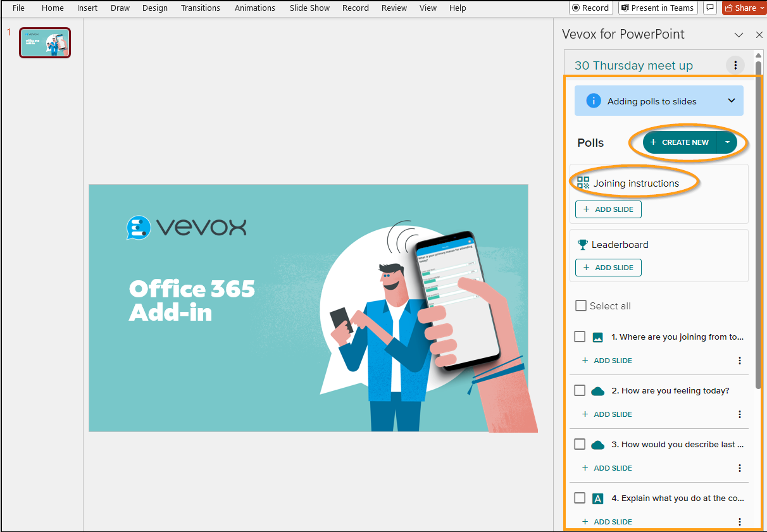Viewport: 767px width, 532px height.
Task: Select the slide 1 thumbnail
Action: click(x=44, y=42)
